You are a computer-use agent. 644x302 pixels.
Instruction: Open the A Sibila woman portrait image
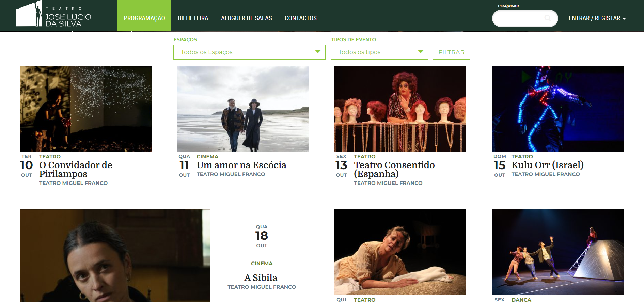115,256
